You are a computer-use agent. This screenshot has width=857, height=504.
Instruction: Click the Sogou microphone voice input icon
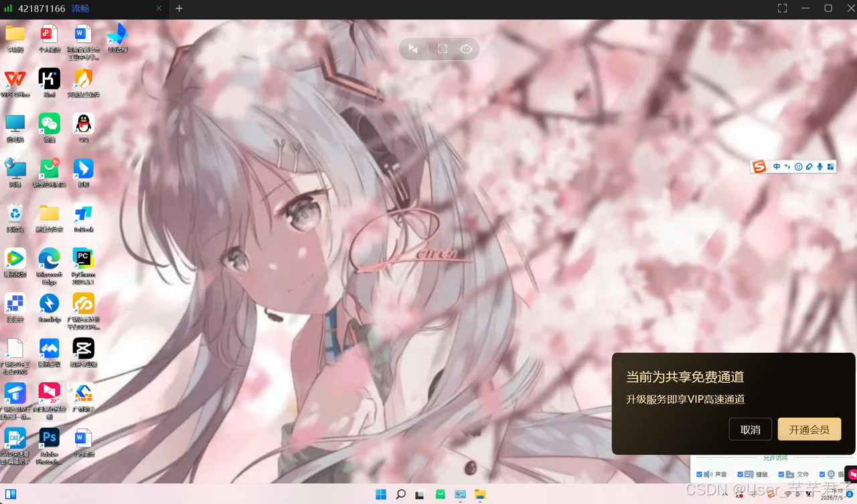click(x=820, y=167)
